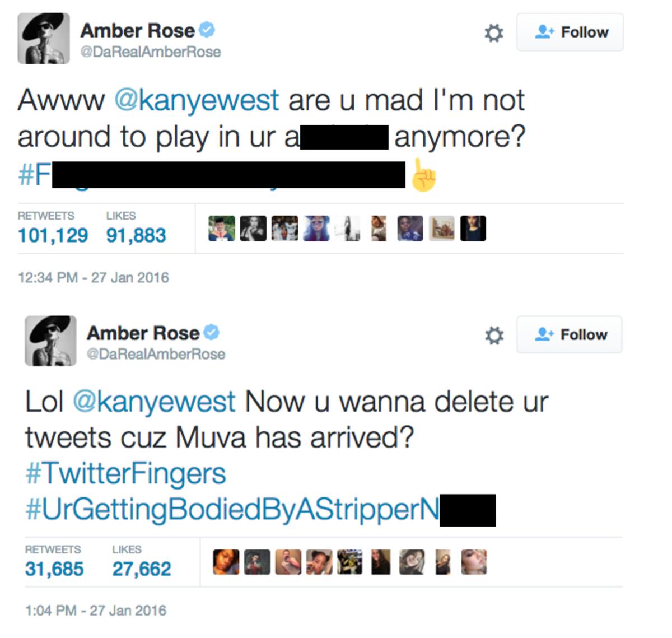Open the 12:34 PM - 27 Jan 2016 timestamp
This screenshot has height=638, width=672.
[94, 277]
